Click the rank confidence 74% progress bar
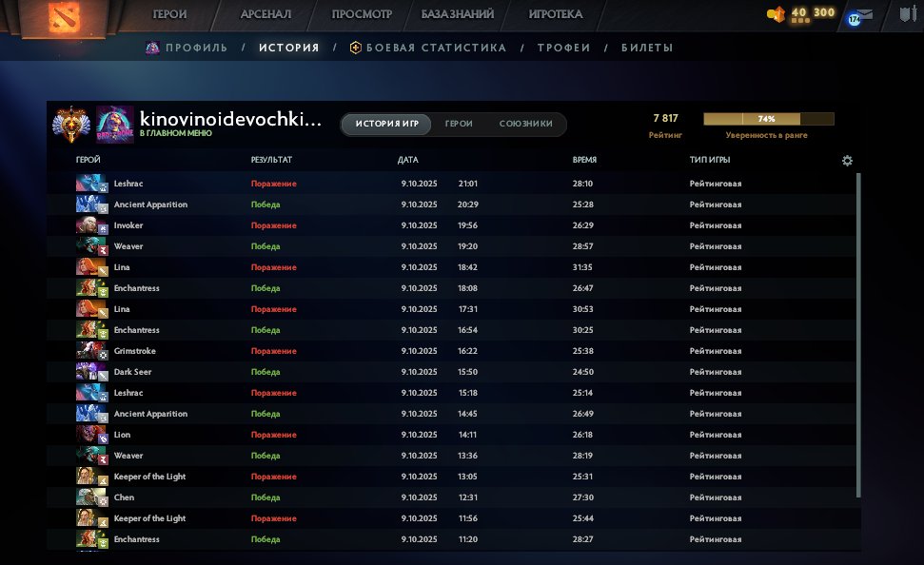Screen dimensions: 924x565 tap(768, 119)
